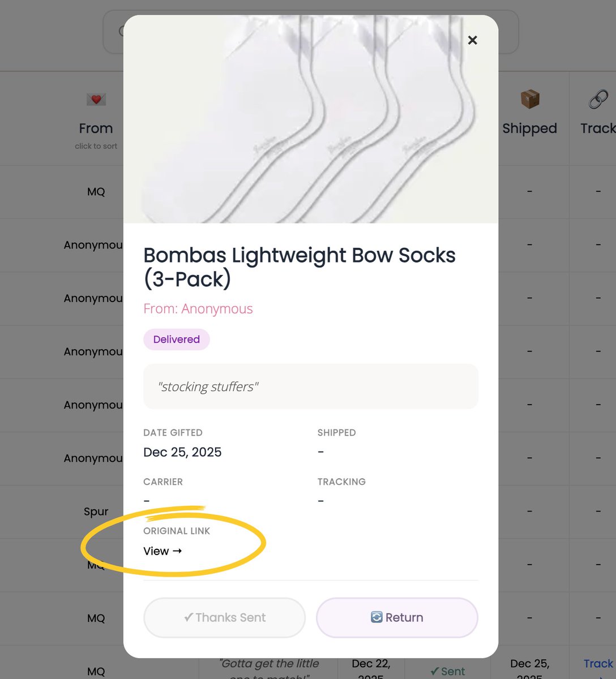Click the Delivered status badge

pyautogui.click(x=176, y=339)
